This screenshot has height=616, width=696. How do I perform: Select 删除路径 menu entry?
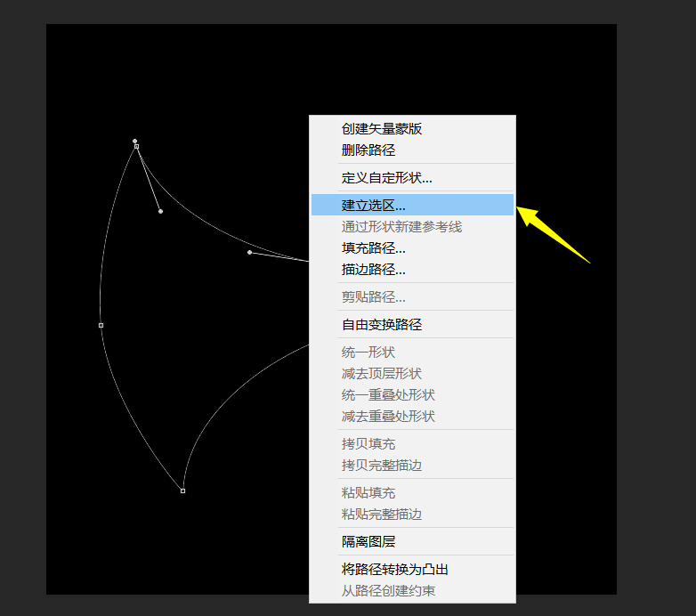[x=412, y=150]
